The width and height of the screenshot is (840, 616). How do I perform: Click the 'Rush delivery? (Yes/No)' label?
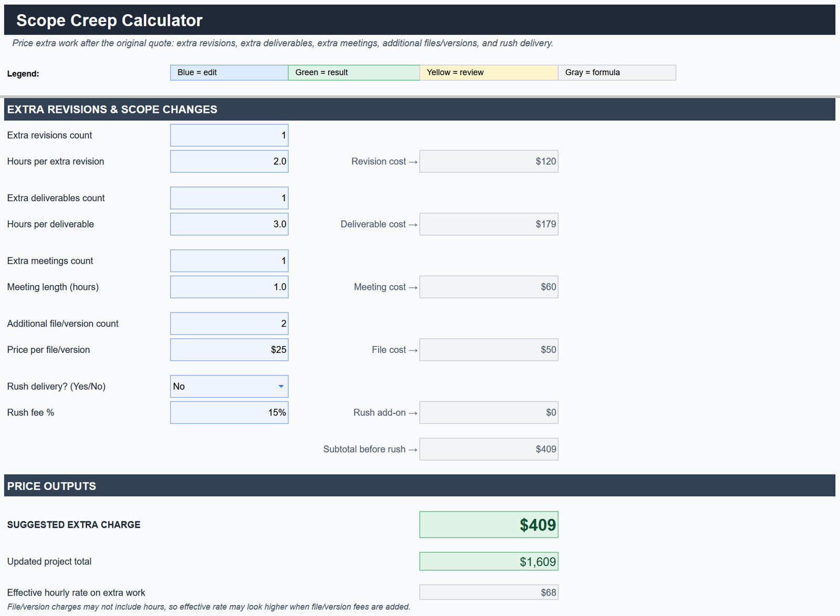pos(56,387)
